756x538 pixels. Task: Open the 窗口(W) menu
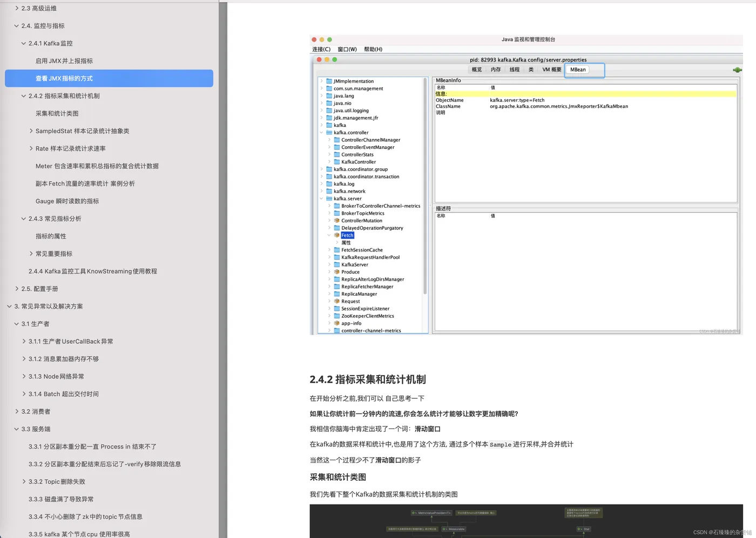point(347,49)
